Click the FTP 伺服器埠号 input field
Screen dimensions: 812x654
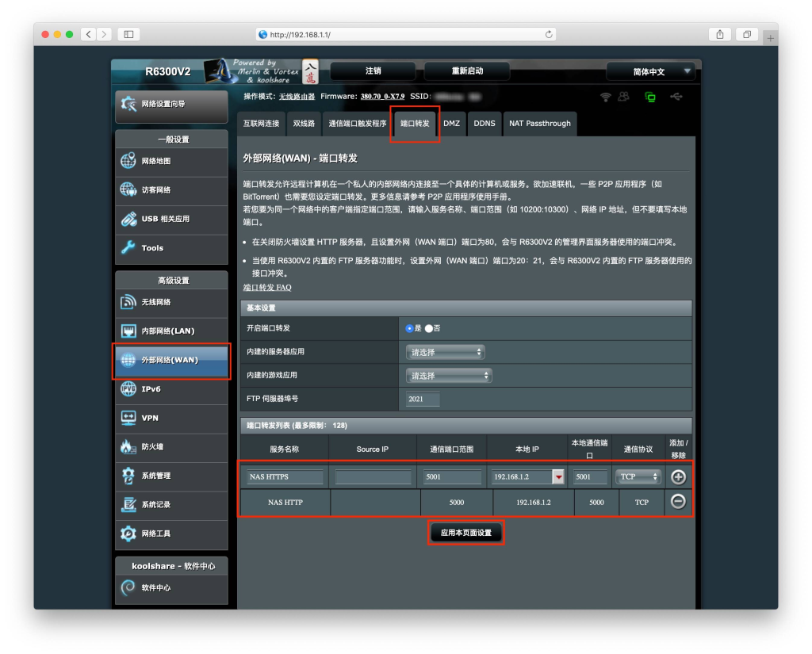[x=423, y=399]
